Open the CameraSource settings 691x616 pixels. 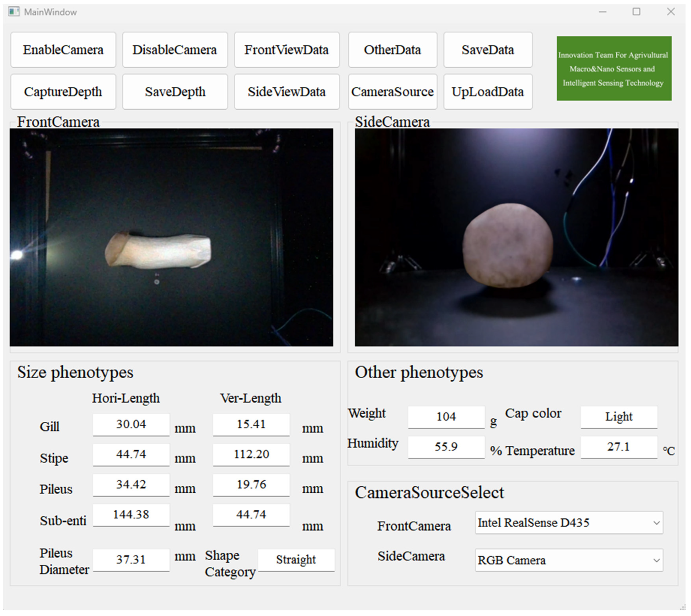[392, 92]
